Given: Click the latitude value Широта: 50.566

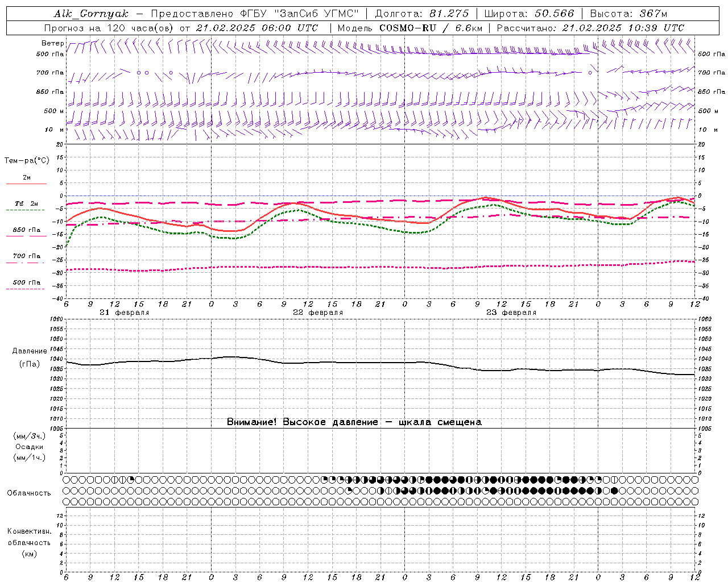Looking at the screenshot, I should 530,14.
